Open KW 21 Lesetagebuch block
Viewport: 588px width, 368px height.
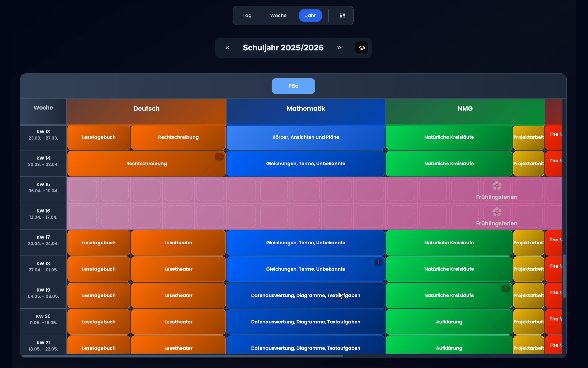(99, 345)
